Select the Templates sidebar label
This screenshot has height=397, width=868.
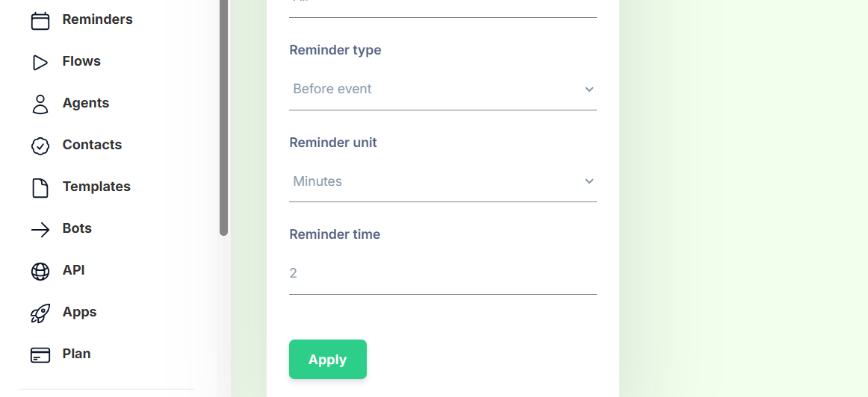[96, 187]
